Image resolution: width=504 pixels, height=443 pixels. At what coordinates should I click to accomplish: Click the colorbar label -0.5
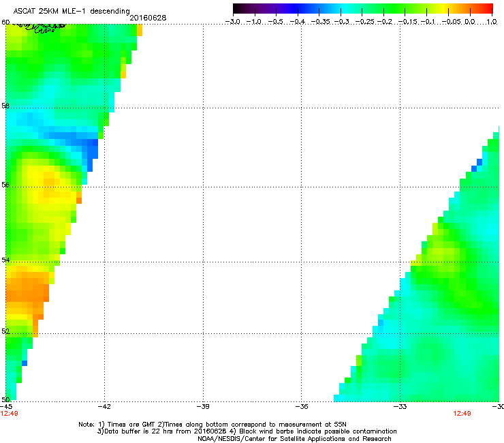pos(275,22)
